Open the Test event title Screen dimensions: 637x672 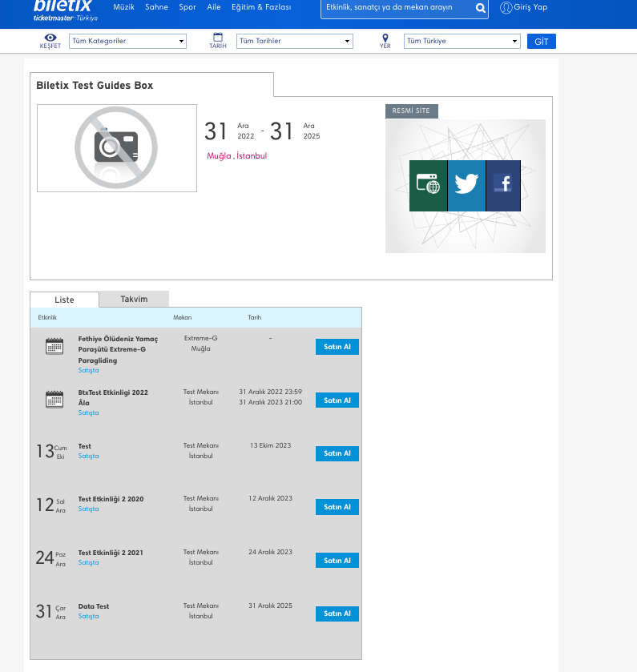pyautogui.click(x=84, y=446)
